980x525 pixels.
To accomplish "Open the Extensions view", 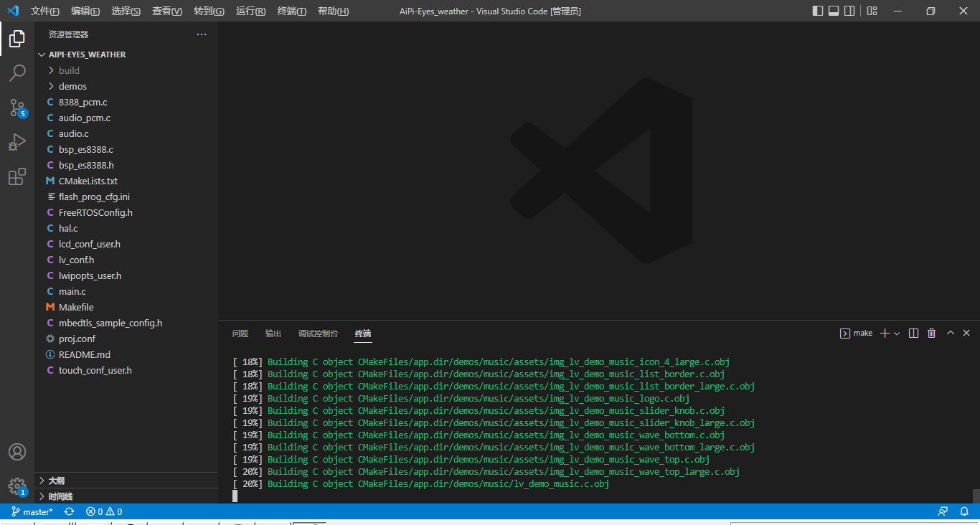I will 17,176.
